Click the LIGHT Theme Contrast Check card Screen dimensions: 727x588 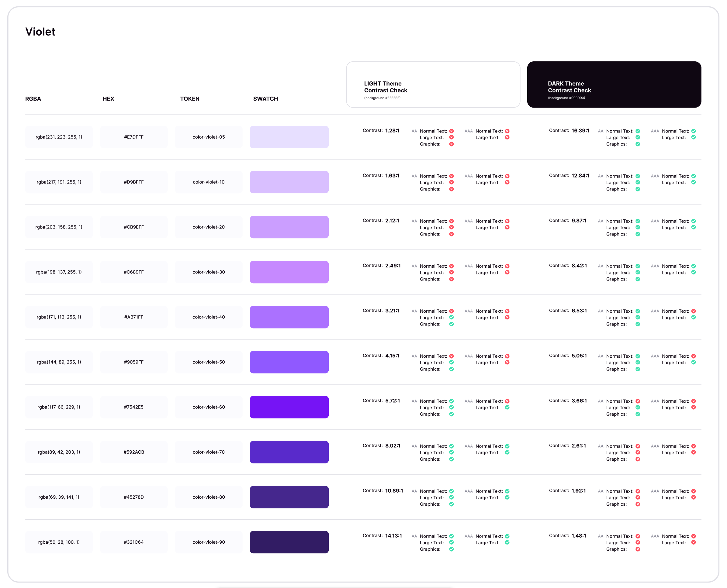pos(433,85)
